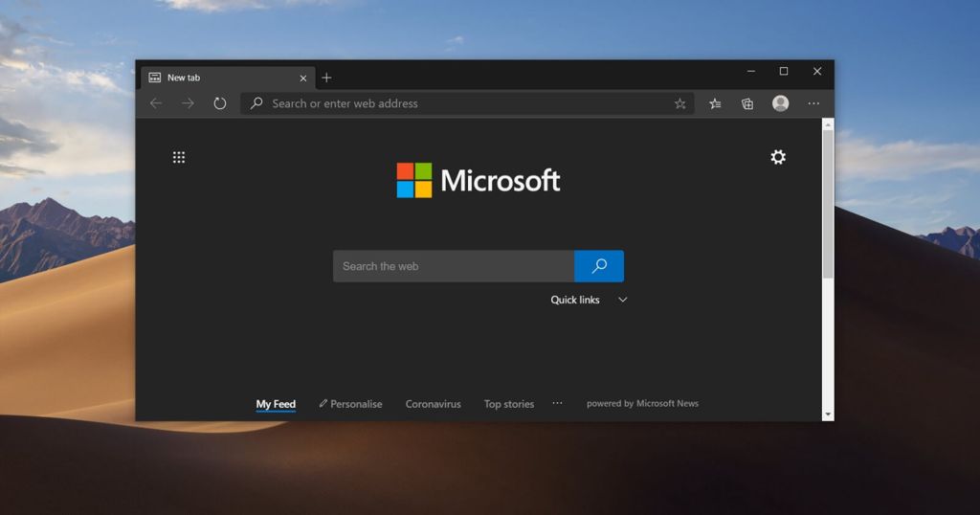Screen dimensions: 980x515
Task: Open Settings and more ellipsis menu
Action: pos(813,103)
